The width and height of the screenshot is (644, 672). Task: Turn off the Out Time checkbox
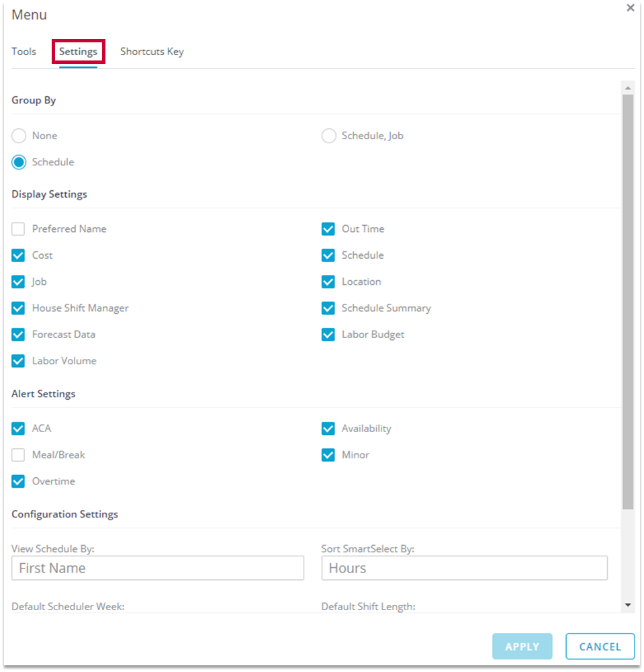328,229
